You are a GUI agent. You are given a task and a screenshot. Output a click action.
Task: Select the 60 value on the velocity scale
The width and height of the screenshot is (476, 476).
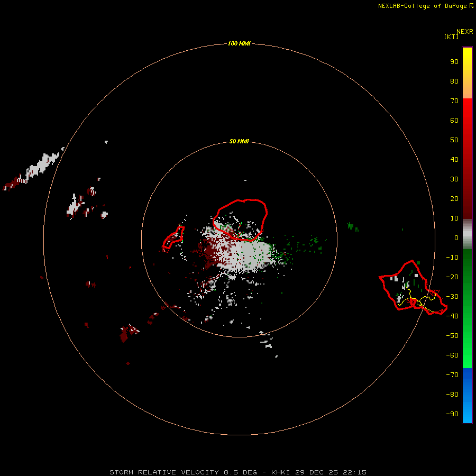(454, 120)
